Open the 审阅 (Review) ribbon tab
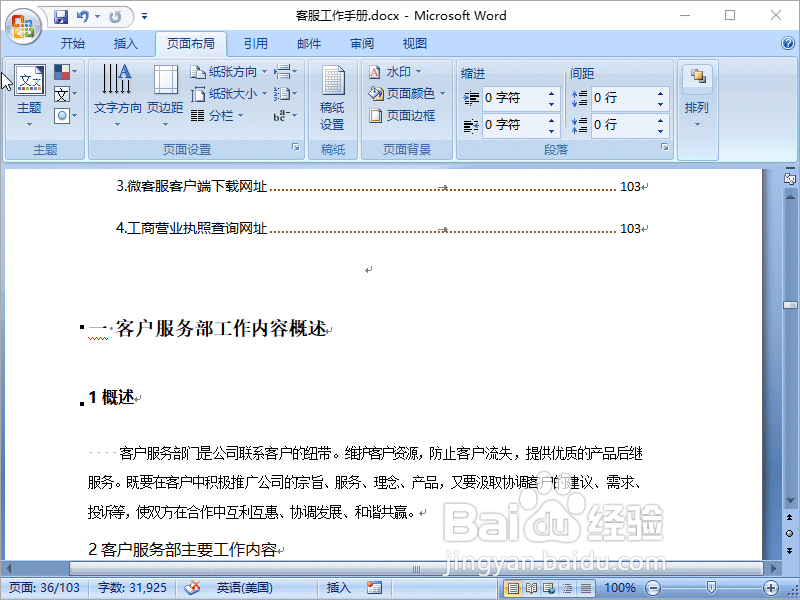800x600 pixels. (x=361, y=43)
